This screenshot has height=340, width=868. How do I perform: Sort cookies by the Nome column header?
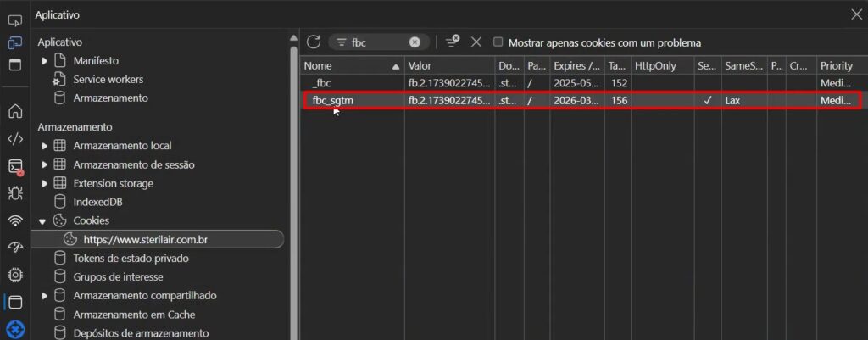tap(348, 65)
